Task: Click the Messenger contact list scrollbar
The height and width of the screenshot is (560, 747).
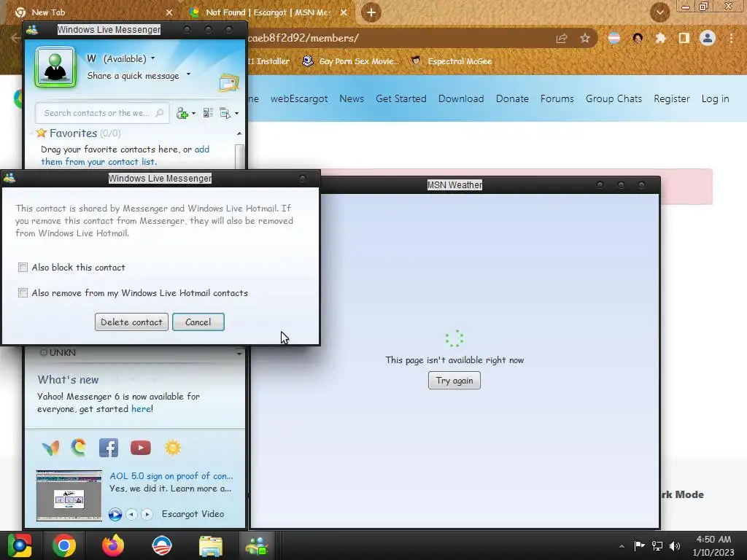Action: click(239, 156)
